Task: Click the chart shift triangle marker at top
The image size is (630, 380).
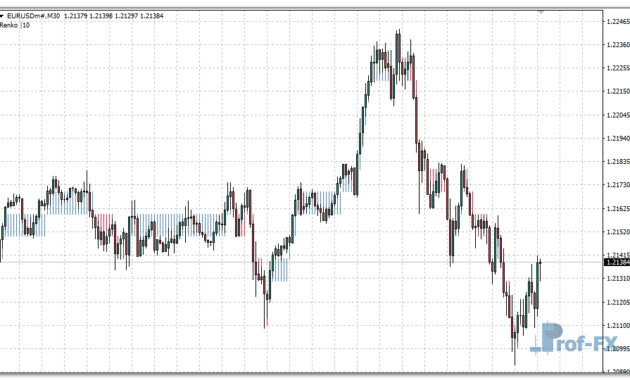Action: (x=541, y=12)
